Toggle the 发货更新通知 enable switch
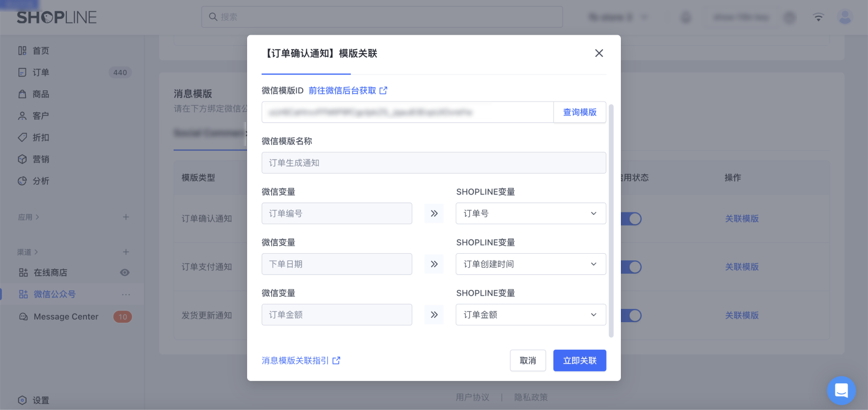This screenshot has height=410, width=868. pos(631,316)
